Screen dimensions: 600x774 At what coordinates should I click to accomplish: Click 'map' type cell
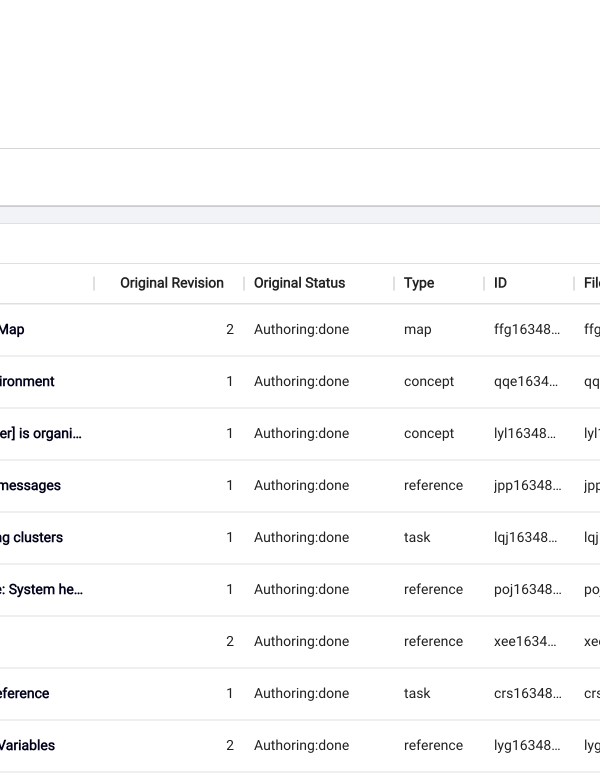pos(417,330)
